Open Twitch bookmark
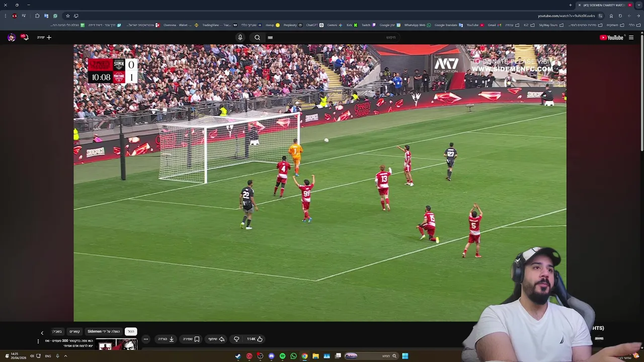Image resolution: width=644 pixels, height=362 pixels. pos(368,25)
